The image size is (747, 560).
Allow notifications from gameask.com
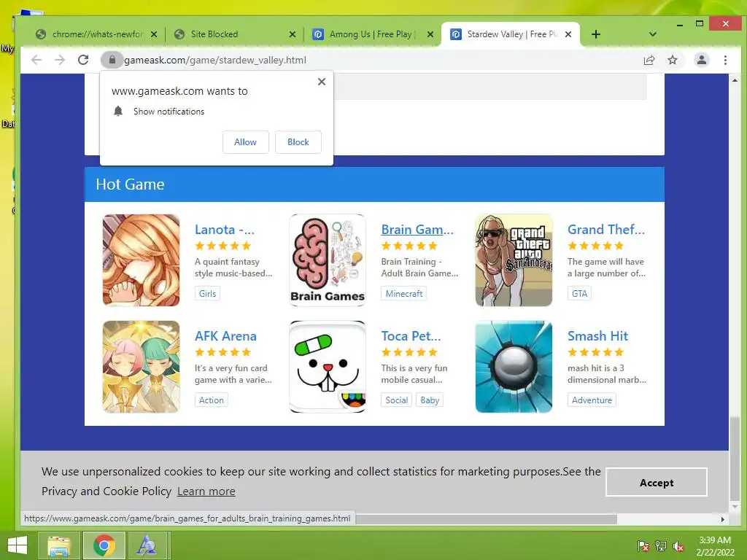(x=245, y=142)
